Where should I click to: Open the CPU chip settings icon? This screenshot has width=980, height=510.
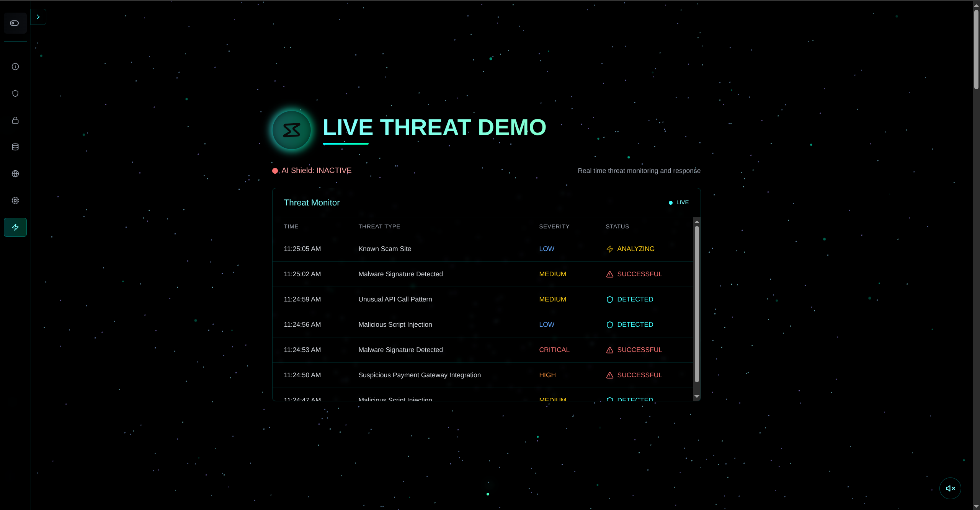click(15, 200)
